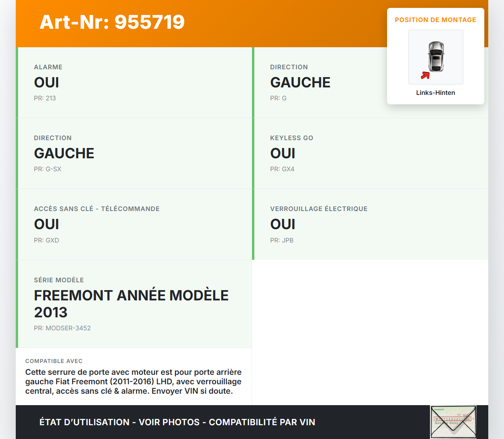Image resolution: width=504 pixels, height=439 pixels.
Task: Select the Direction Gauche PR: G-SX tab
Action: click(x=64, y=153)
